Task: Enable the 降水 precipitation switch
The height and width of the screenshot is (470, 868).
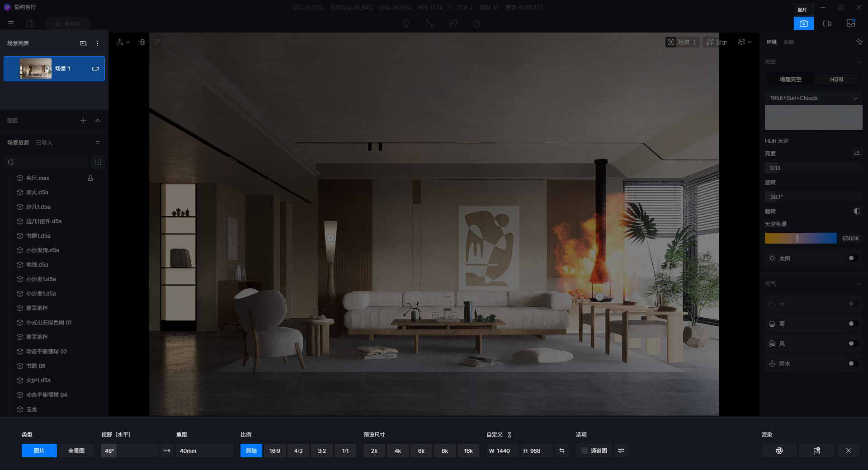Action: (853, 364)
